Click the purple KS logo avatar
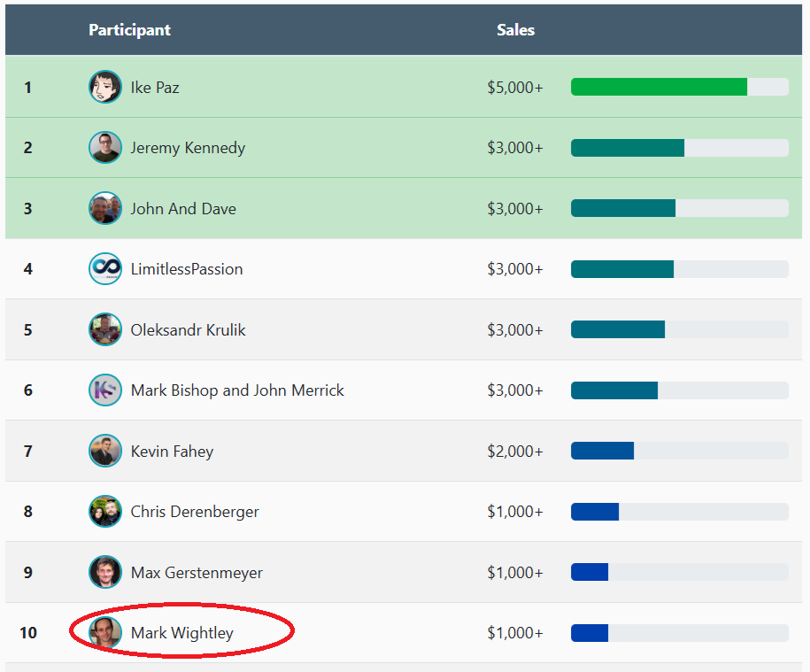 click(105, 390)
